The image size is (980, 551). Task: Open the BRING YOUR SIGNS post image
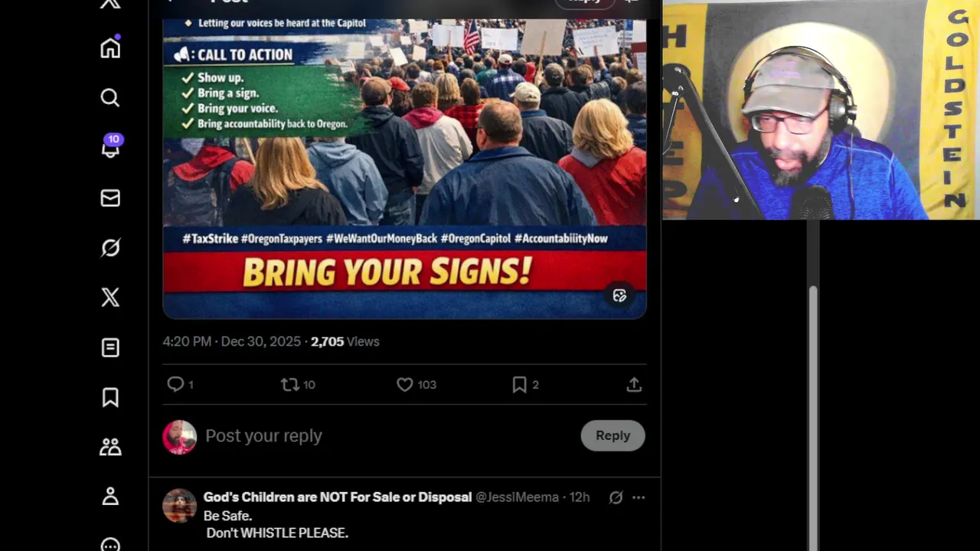tap(404, 168)
